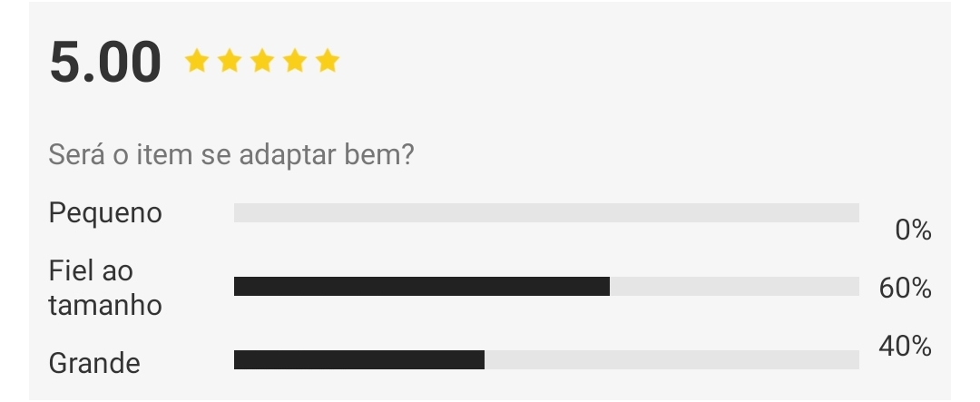The image size is (980, 402).
Task: Click the filled part of Grande bar
Action: coord(359,359)
